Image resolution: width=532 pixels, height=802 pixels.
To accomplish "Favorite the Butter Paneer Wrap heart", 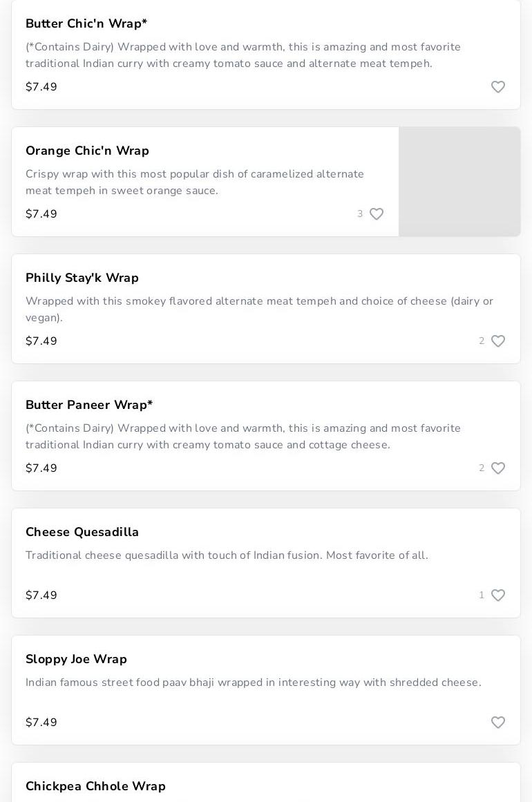I will (x=498, y=468).
